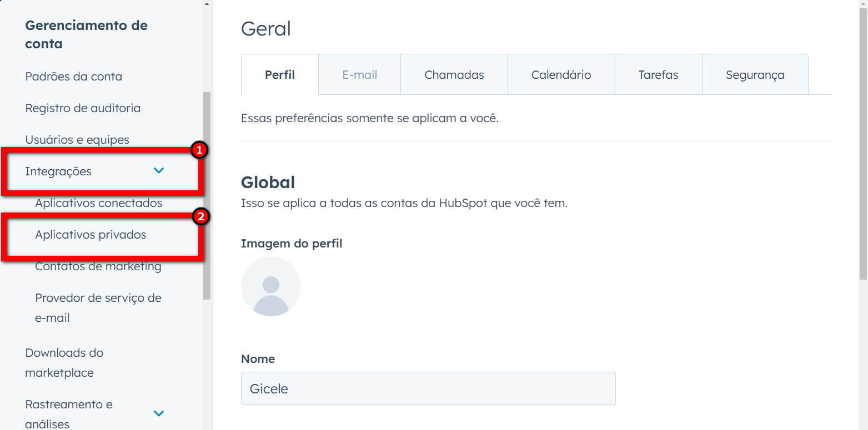Open Contatos de marketing settings
Image resolution: width=868 pixels, height=430 pixels.
[x=98, y=266]
